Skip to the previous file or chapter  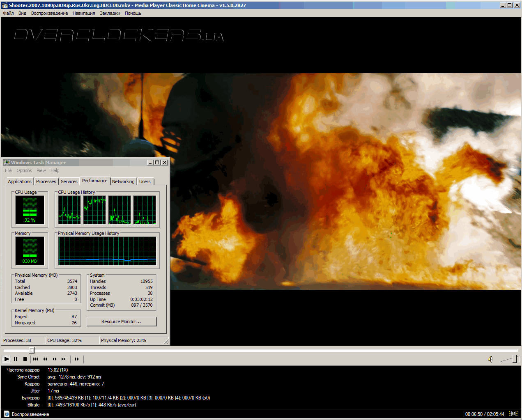(36, 359)
